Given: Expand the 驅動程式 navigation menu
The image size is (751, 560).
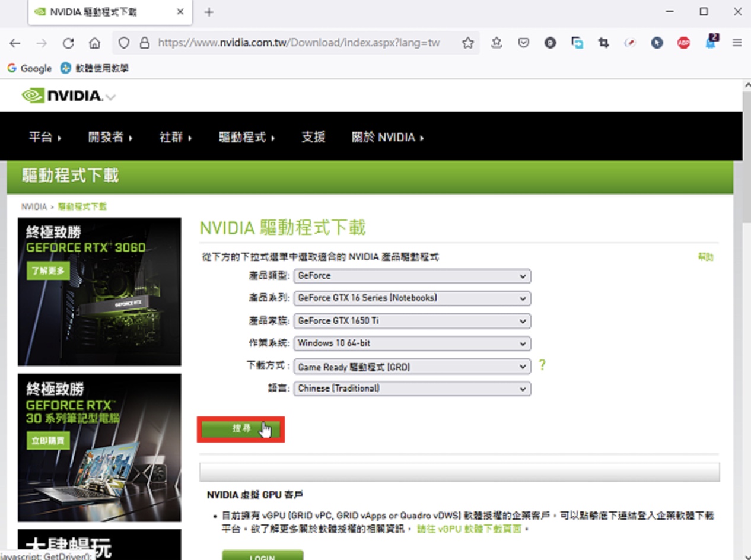Looking at the screenshot, I should pos(247,137).
